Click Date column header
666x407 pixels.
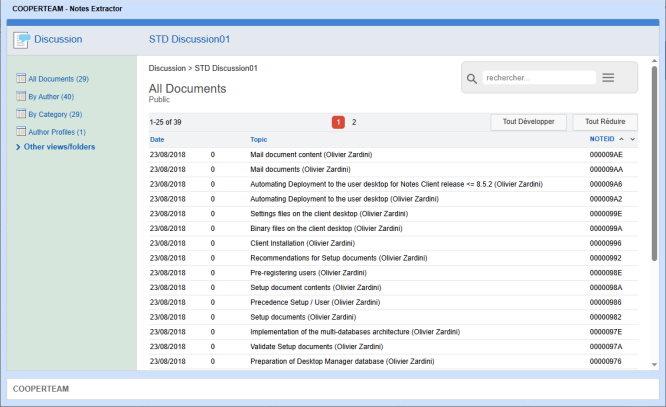click(x=157, y=139)
